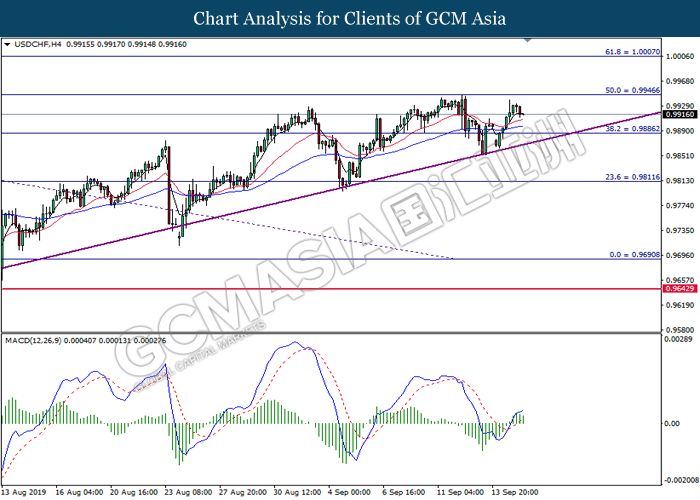Click the 6 Sep 16:00 time label

404,492
